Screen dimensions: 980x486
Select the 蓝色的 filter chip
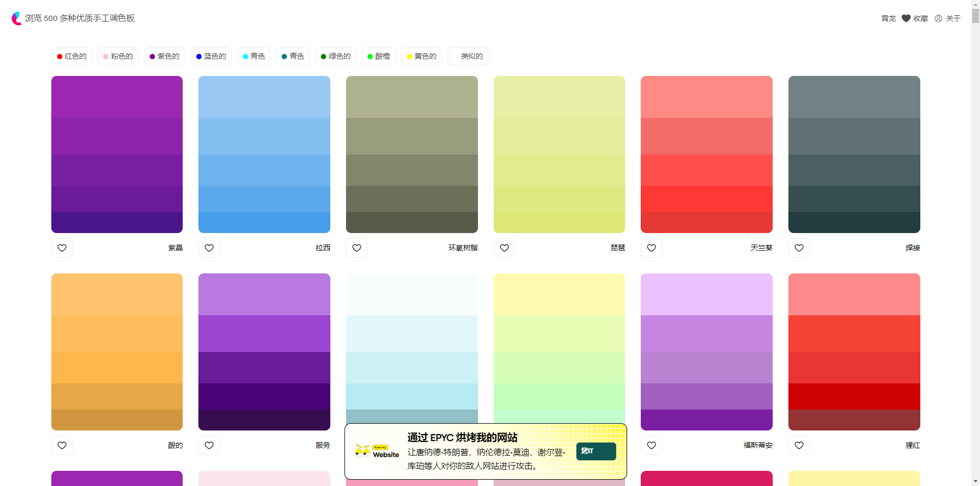[211, 57]
